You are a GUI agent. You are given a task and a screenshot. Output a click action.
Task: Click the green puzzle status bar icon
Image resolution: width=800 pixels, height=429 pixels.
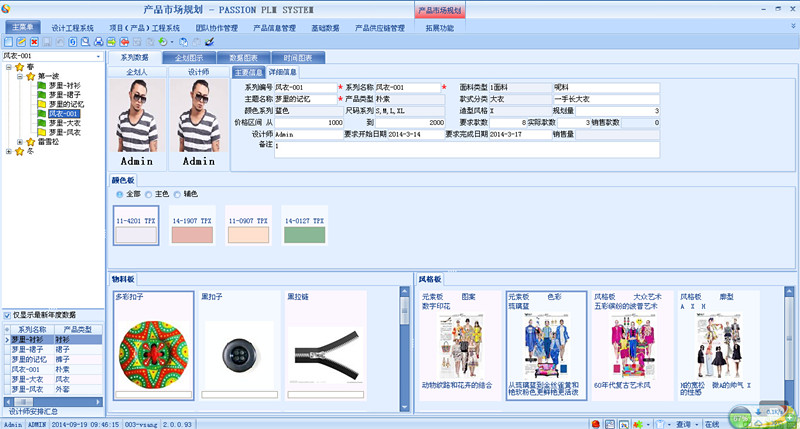[x=637, y=424]
